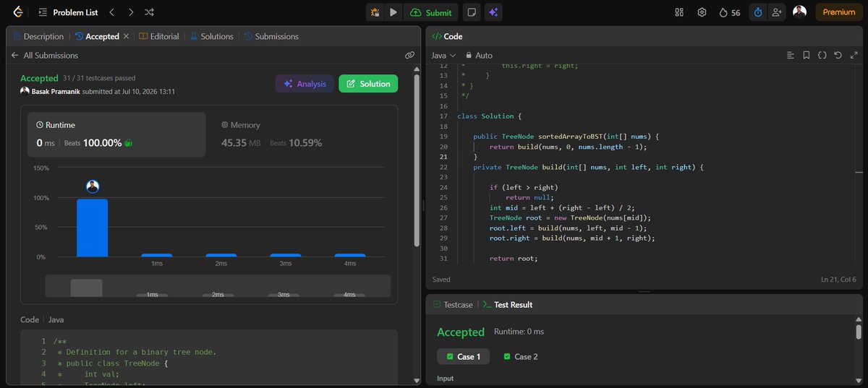The image size is (868, 388).
Task: Open the notes icon
Action: [x=472, y=12]
